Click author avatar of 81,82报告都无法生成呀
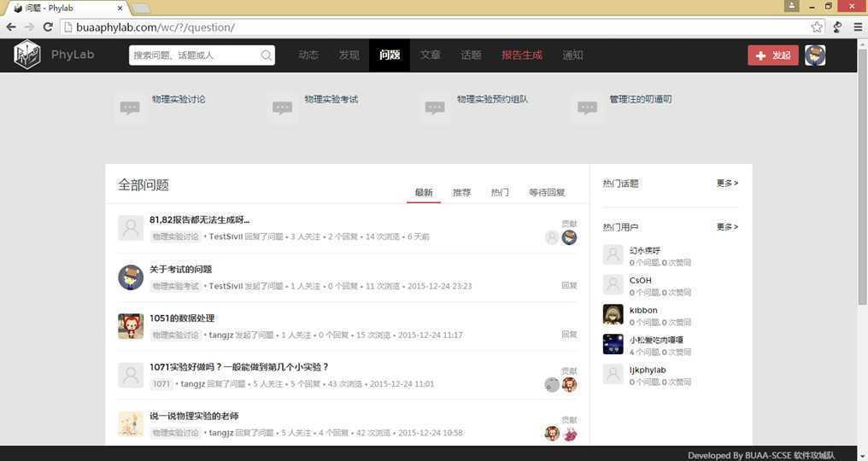The width and height of the screenshot is (868, 461). tap(131, 227)
